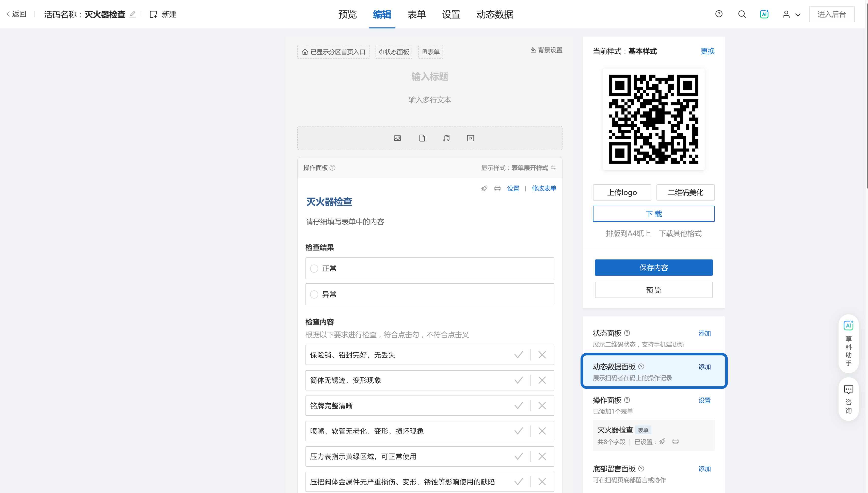Click the help question-mark icon in header
This screenshot has width=868, height=493.
pos(719,14)
